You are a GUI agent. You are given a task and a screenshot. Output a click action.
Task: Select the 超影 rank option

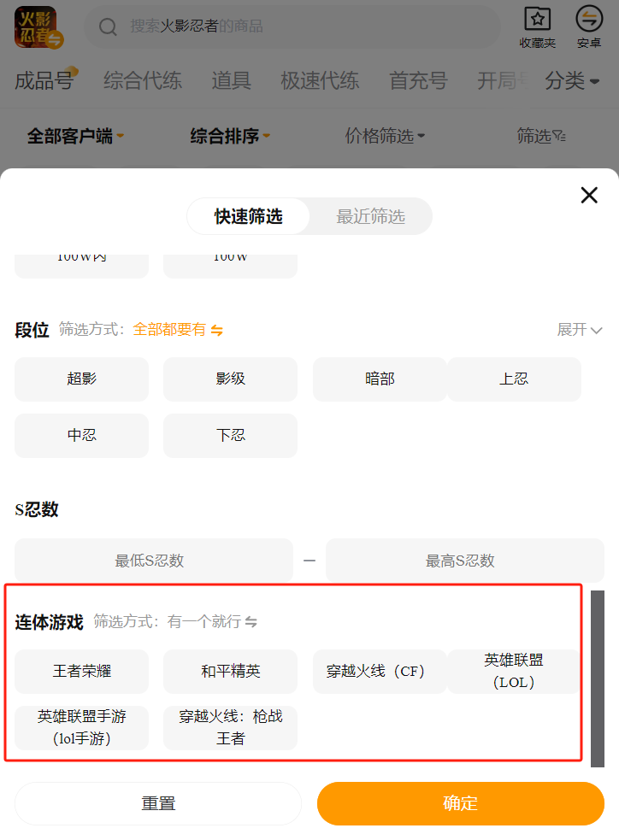81,379
